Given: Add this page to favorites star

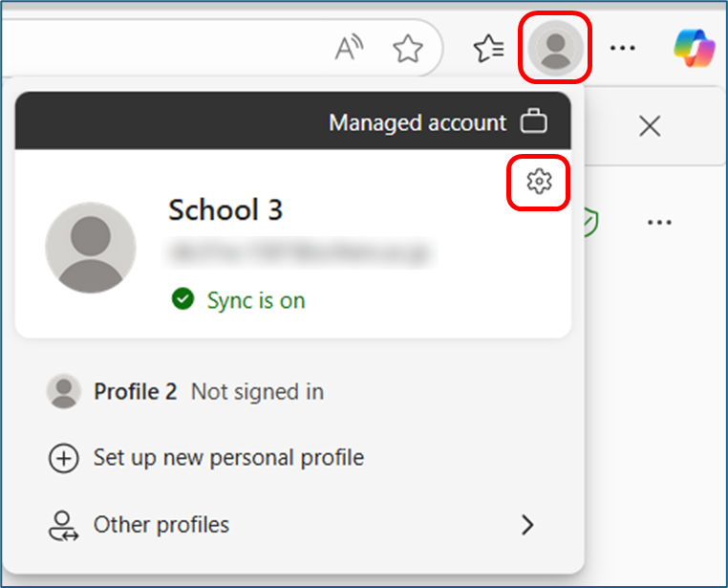Looking at the screenshot, I should [x=408, y=49].
